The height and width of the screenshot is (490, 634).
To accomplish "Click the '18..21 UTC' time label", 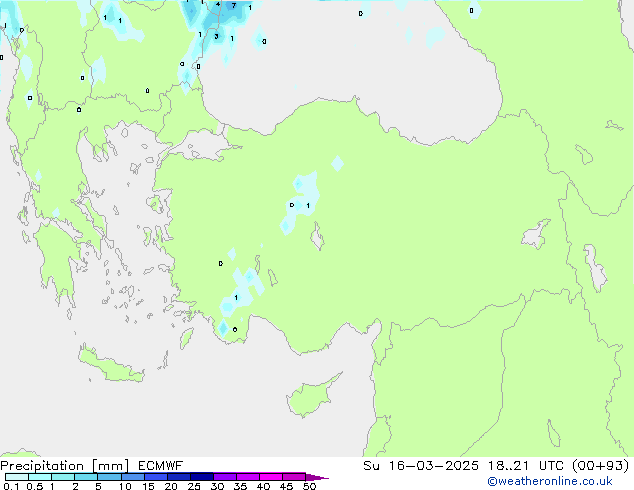I will (x=508, y=466).
